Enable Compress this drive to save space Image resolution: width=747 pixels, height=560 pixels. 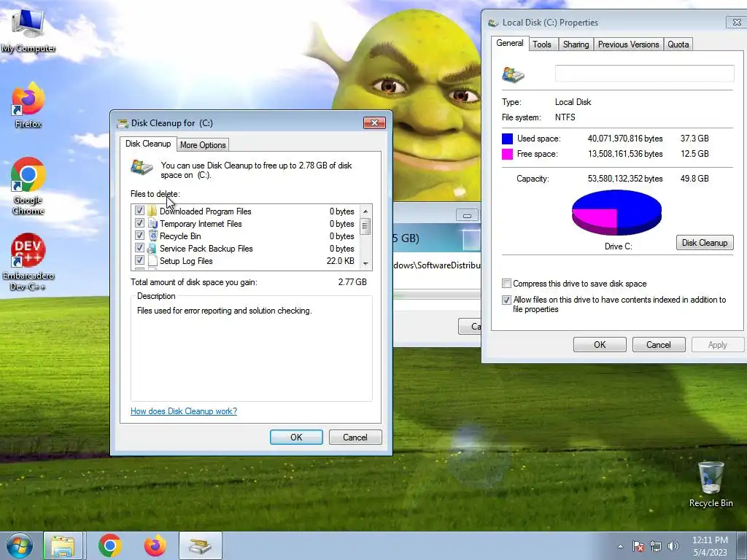tap(506, 284)
